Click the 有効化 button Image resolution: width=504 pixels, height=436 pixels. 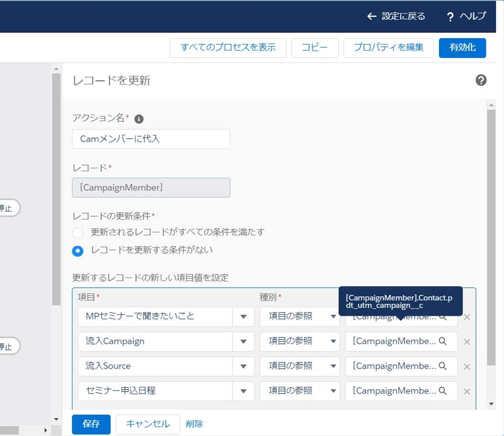462,48
